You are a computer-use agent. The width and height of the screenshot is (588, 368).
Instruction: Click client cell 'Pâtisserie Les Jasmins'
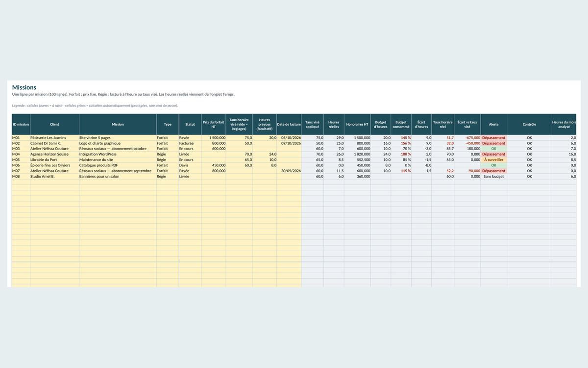point(54,138)
